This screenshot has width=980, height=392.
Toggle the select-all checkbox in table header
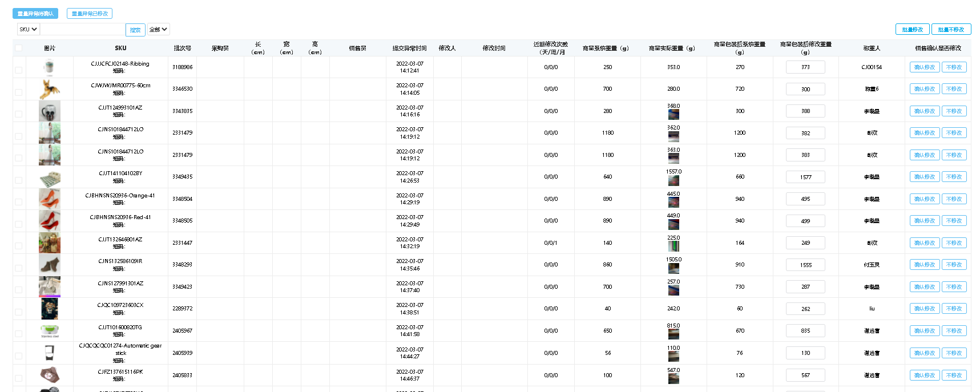tap(19, 49)
